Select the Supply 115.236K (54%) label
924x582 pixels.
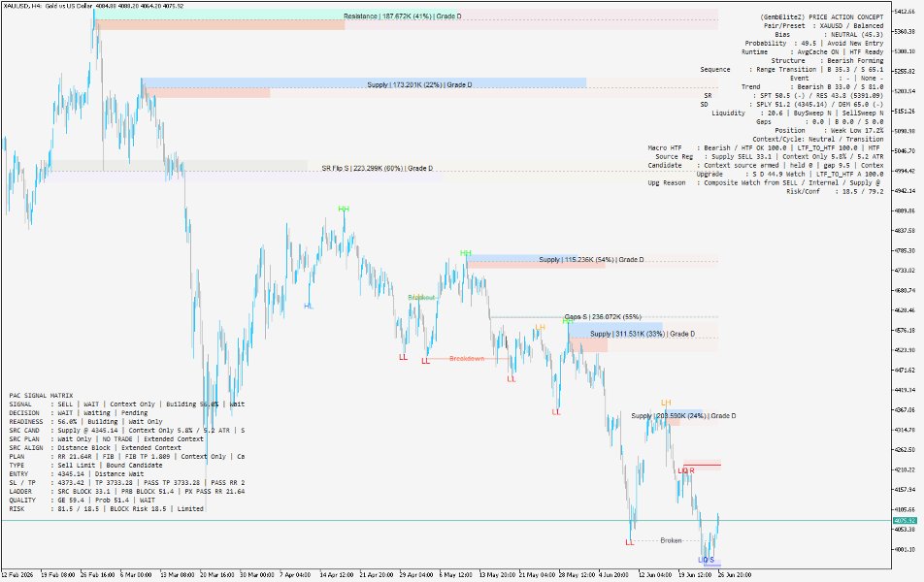tap(591, 260)
